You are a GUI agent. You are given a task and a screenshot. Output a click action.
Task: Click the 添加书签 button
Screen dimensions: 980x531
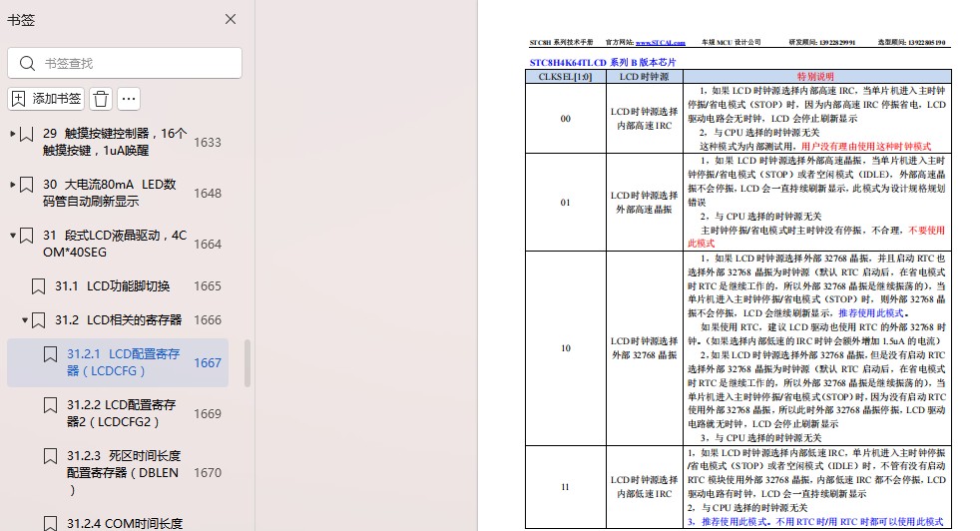(x=46, y=99)
